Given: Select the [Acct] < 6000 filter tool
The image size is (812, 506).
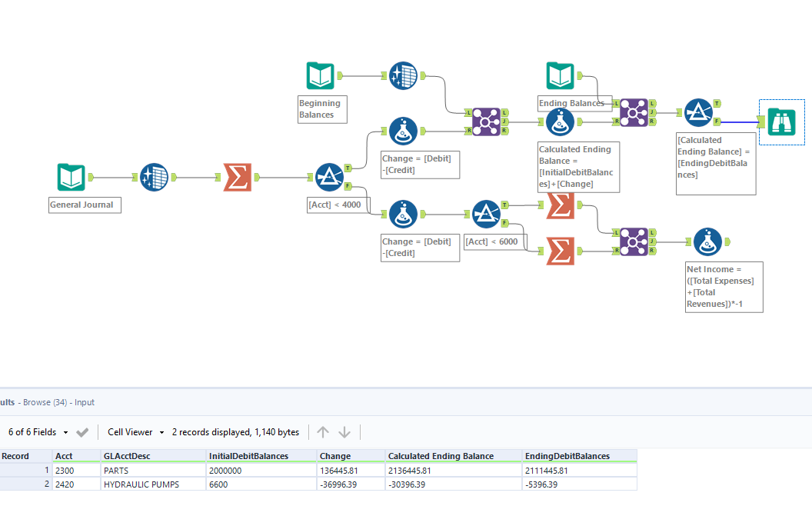Looking at the screenshot, I should (486, 213).
